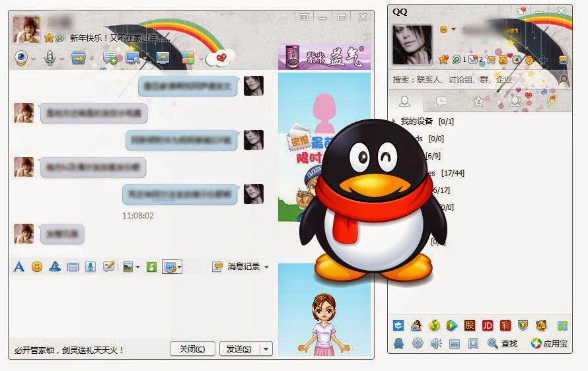This screenshot has width=588, height=371.
Task: Click the chat contact's avatar in the header
Action: (26, 30)
